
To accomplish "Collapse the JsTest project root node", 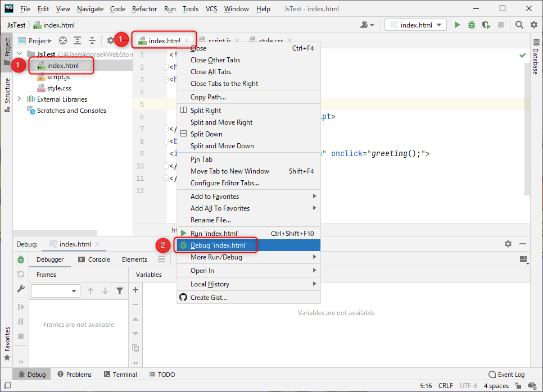I will point(19,54).
